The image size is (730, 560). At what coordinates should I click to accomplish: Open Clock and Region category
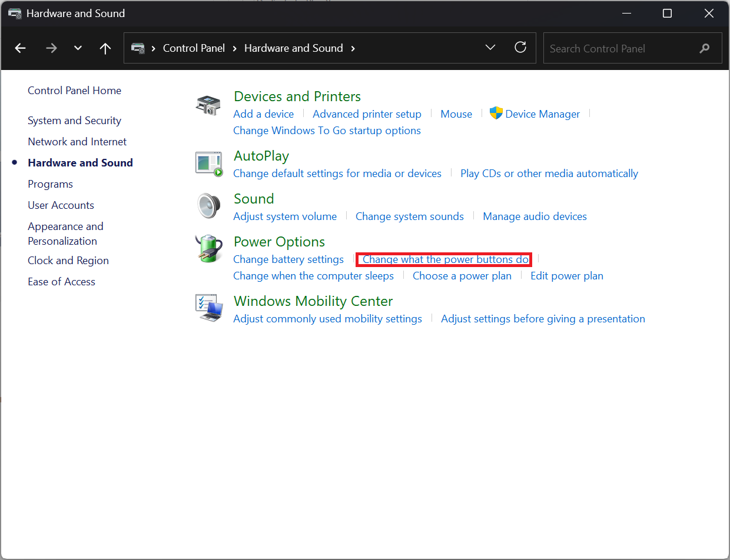point(68,261)
